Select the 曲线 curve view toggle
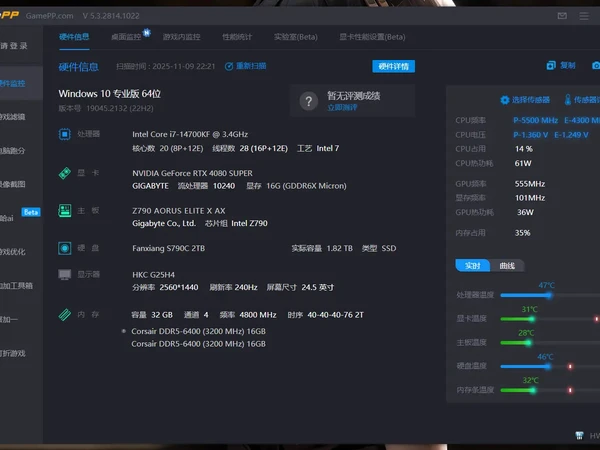Image resolution: width=600 pixels, height=450 pixels. point(507,266)
